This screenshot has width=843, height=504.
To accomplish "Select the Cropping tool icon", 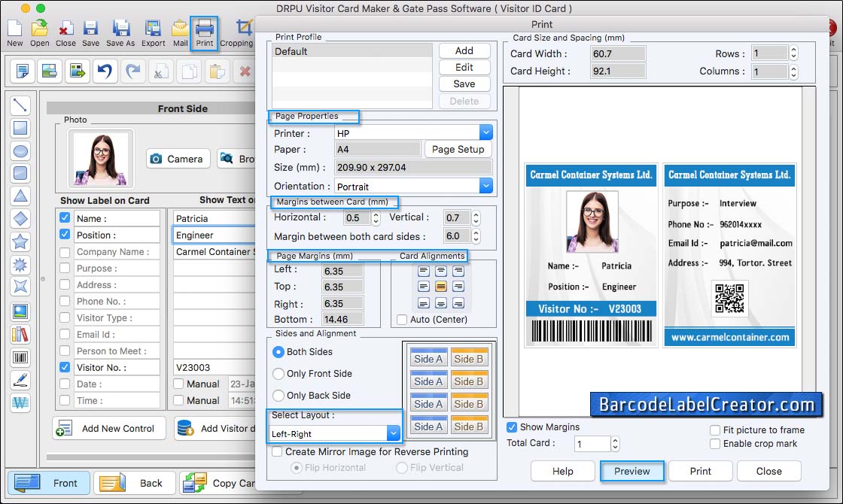I will coord(237,33).
